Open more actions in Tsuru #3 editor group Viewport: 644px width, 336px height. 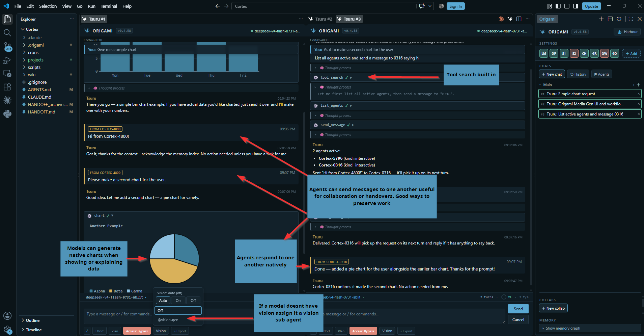coord(528,19)
